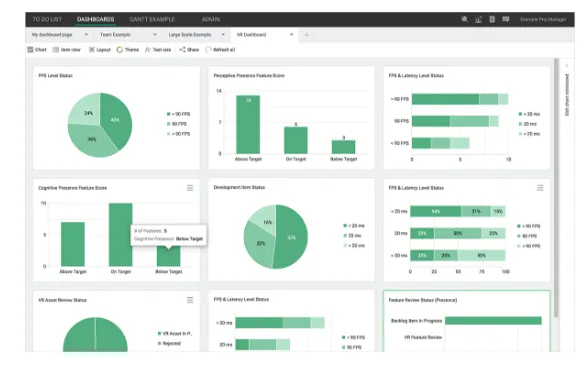The height and width of the screenshot is (381, 588).
Task: Click the document icon in the top bar
Action: tap(492, 19)
